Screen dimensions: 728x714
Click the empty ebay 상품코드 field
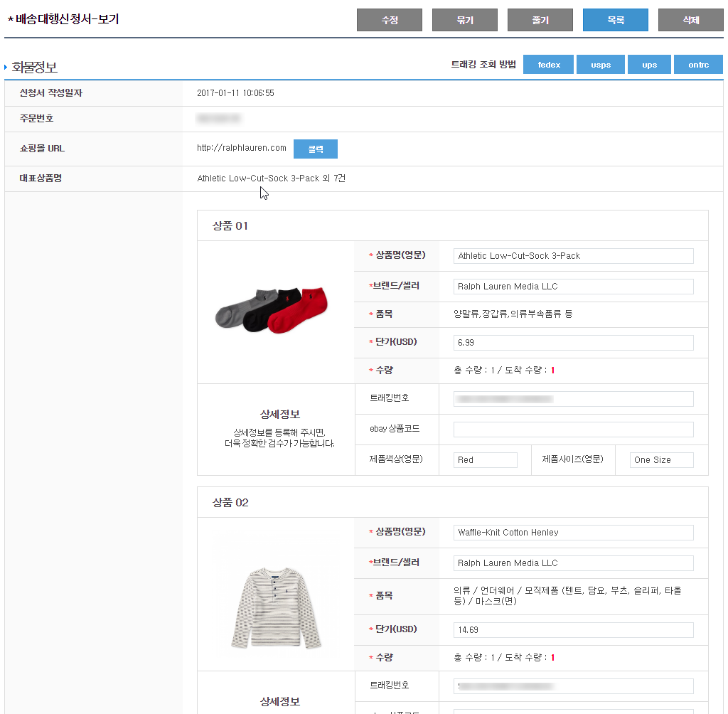(573, 430)
